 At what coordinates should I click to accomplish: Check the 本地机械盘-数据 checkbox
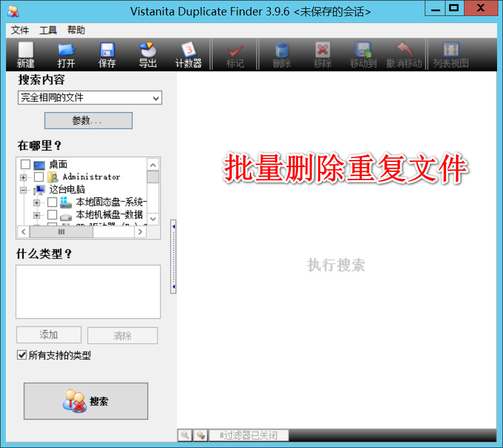tap(52, 215)
